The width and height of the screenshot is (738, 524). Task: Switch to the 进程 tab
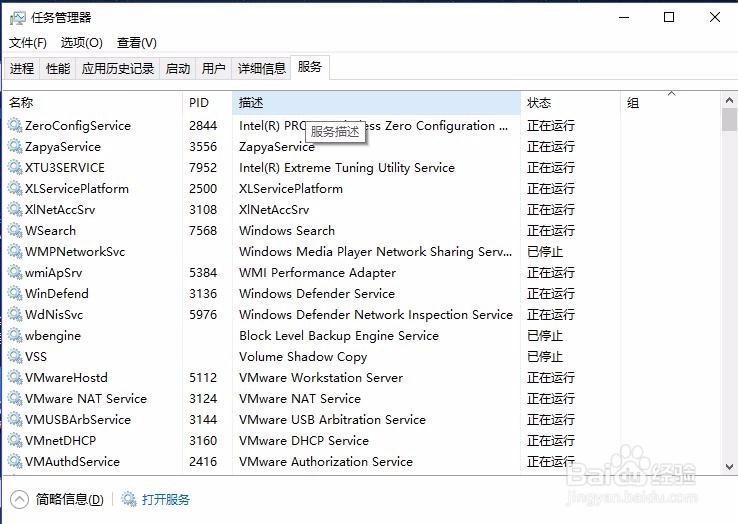(22, 69)
